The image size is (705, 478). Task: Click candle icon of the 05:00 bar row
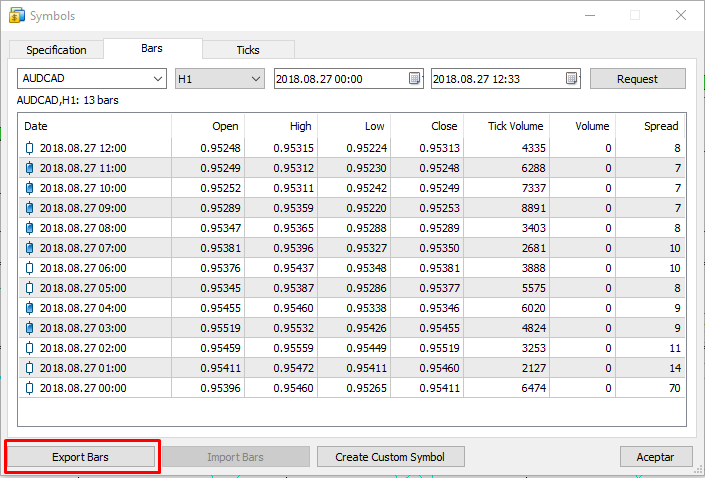coord(29,288)
